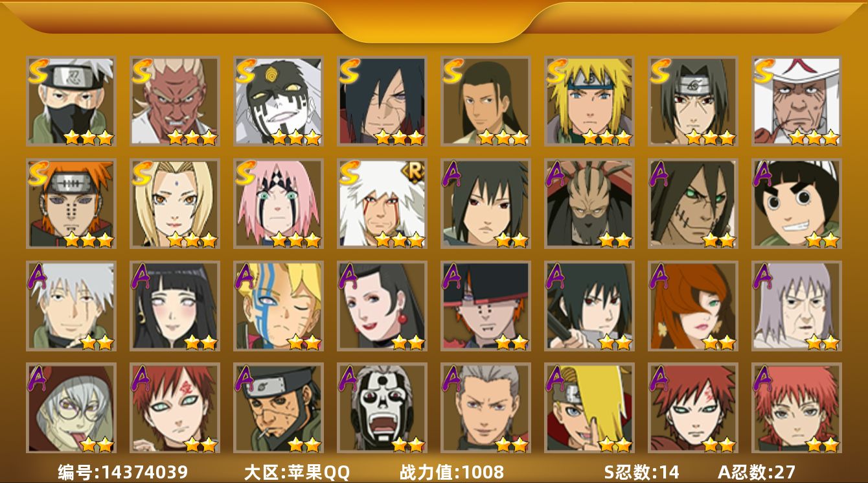Click the A忍数:27 count label
Image resolution: width=868 pixels, height=483 pixels.
pyautogui.click(x=757, y=472)
